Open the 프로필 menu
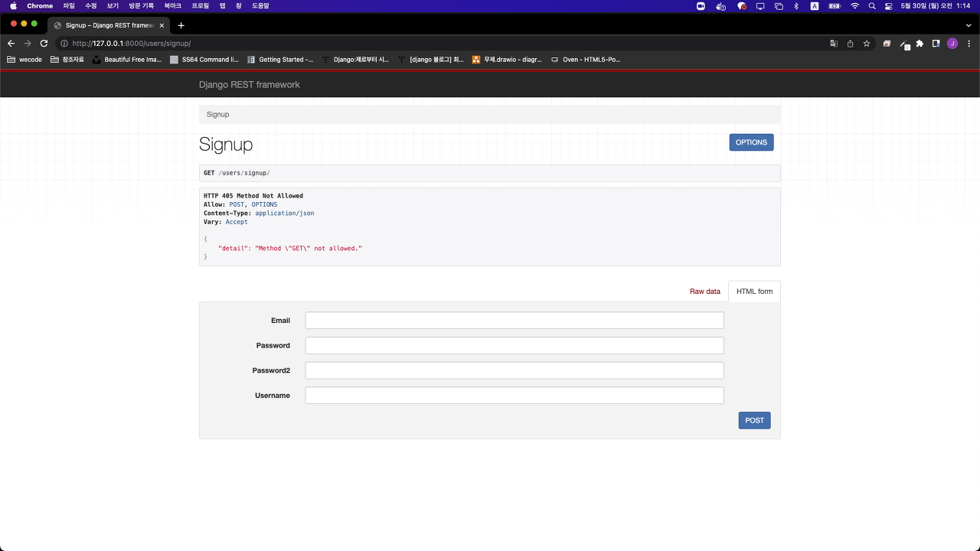 pos(200,5)
